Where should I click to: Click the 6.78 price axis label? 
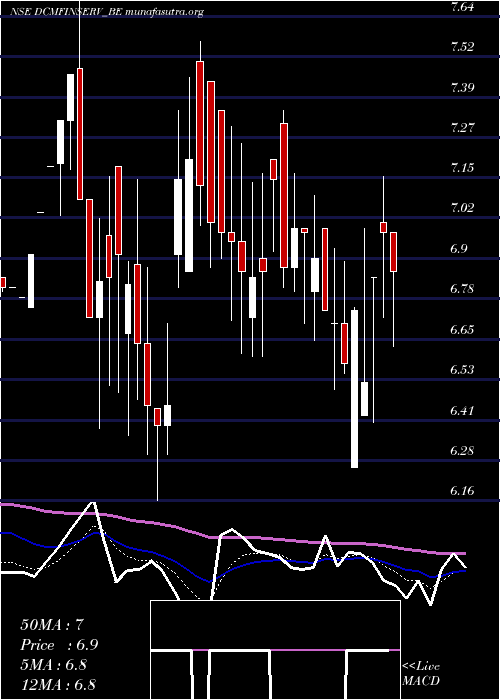click(x=462, y=289)
